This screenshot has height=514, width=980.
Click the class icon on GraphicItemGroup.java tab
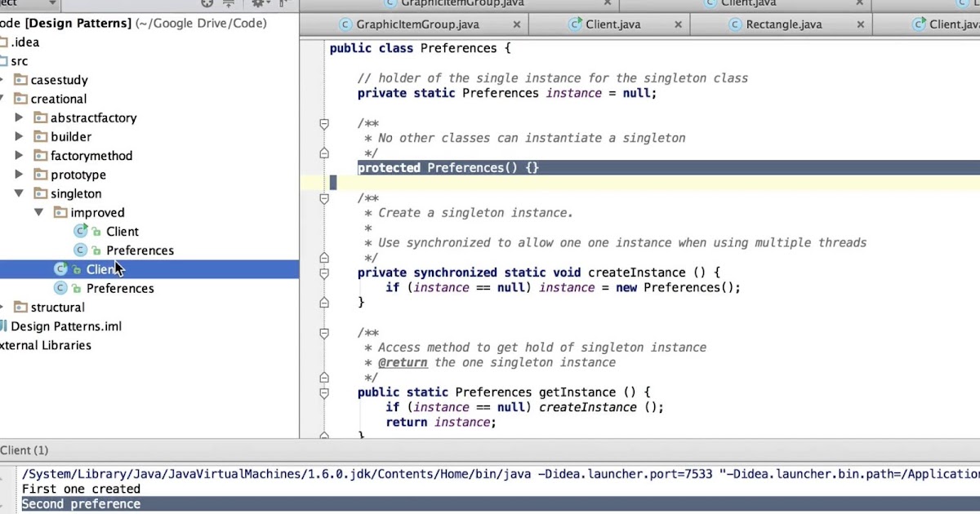point(345,24)
